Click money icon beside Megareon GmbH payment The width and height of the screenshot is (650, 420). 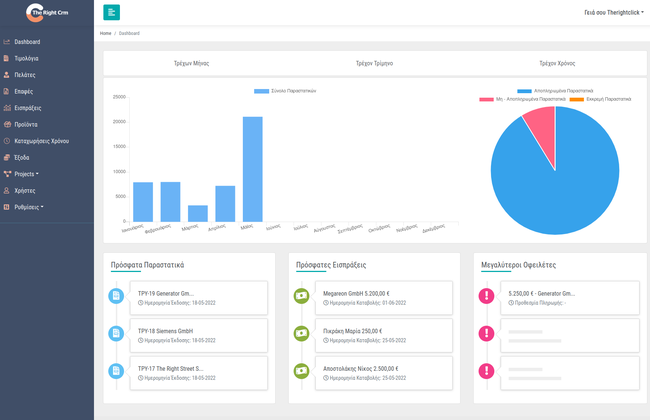pos(301,296)
